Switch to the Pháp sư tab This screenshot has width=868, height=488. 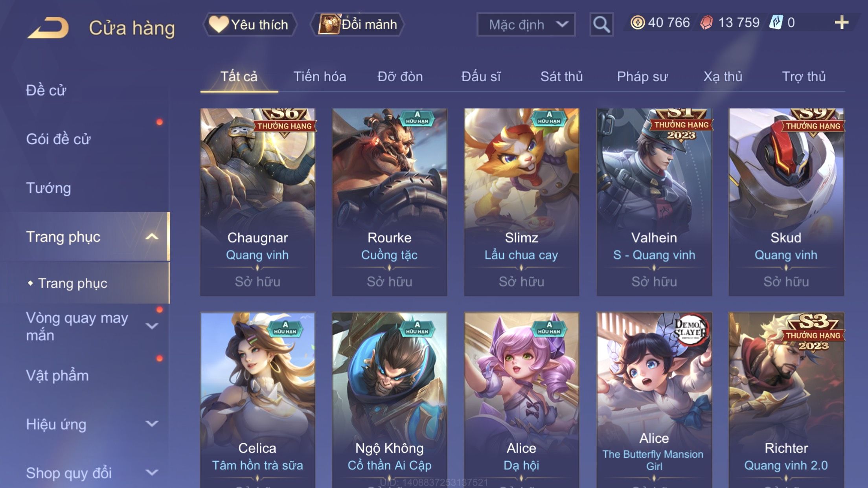click(x=642, y=76)
